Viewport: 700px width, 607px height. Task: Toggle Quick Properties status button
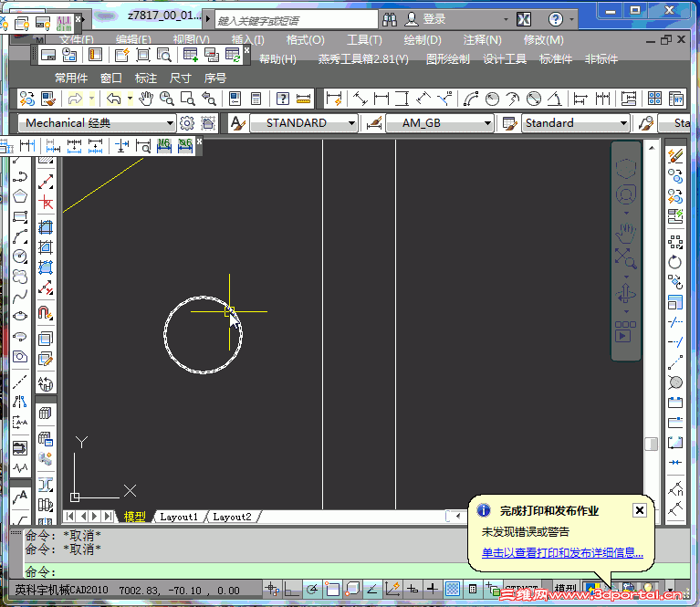pyautogui.click(x=473, y=590)
